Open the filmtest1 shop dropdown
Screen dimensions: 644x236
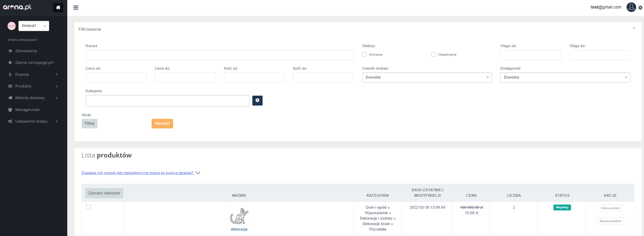pyautogui.click(x=34, y=26)
